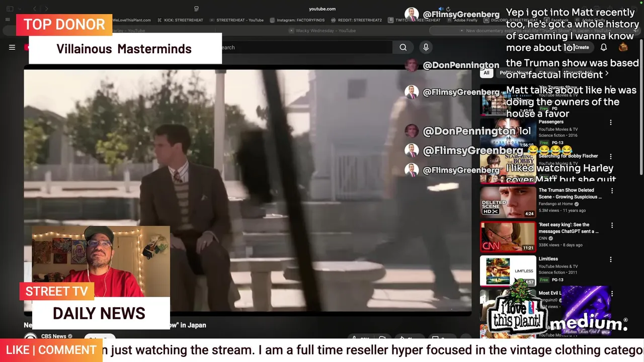Select the All filter chip
Screen dimensions: 644x362
pyautogui.click(x=486, y=73)
